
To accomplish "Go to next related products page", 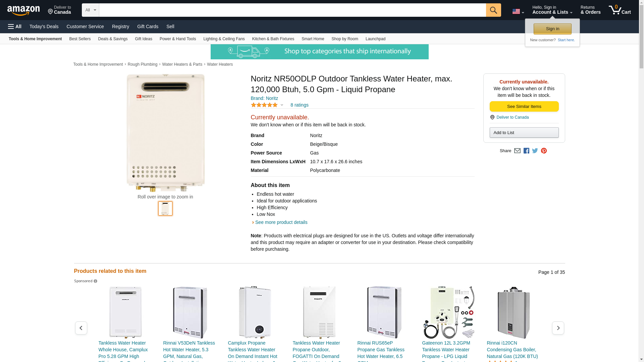I will (x=558, y=328).
